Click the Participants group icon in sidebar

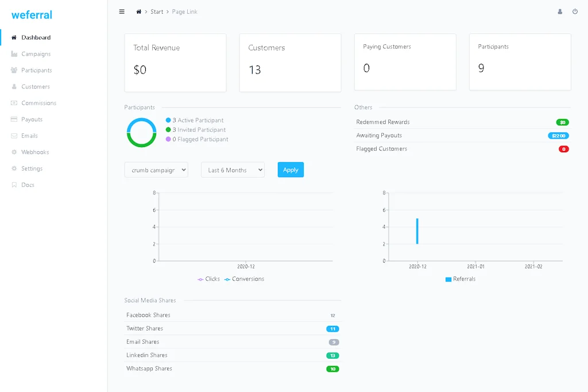point(14,70)
